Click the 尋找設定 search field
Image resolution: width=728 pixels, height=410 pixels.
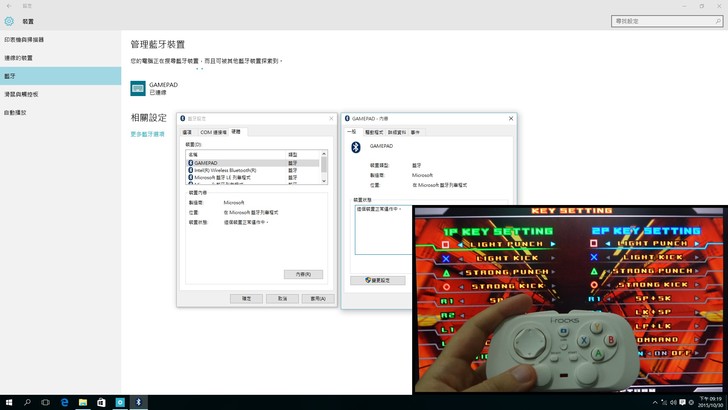[x=664, y=21]
